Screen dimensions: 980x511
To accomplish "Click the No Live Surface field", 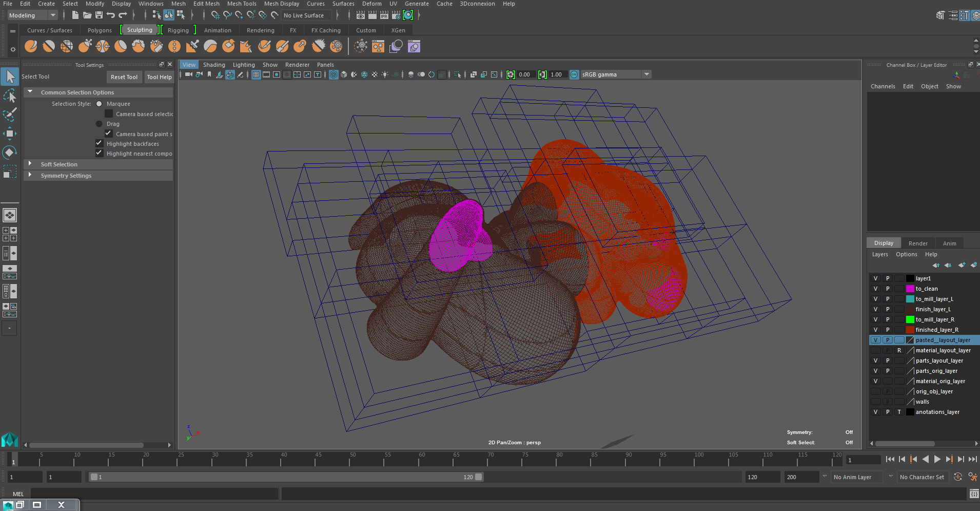I will [x=306, y=15].
